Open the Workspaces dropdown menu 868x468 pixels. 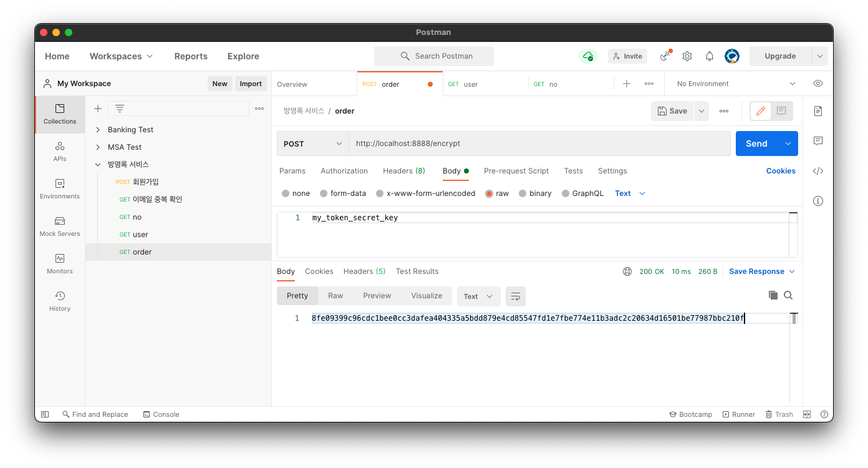pos(121,56)
